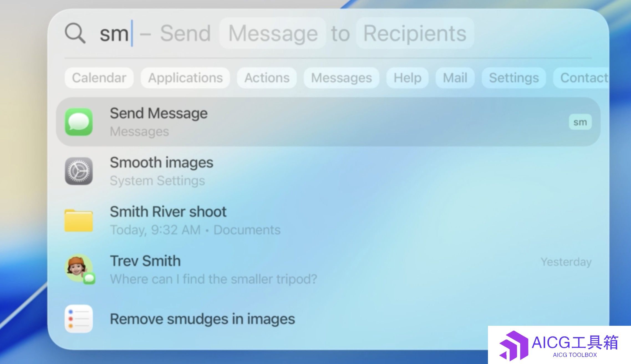Click Trev Smith's memoji avatar
The height and width of the screenshot is (364, 631).
pos(79,268)
